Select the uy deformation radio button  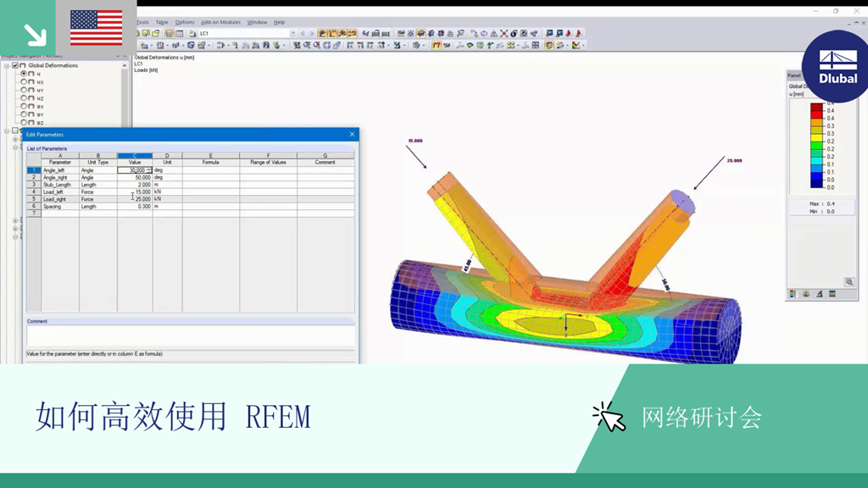click(23, 90)
